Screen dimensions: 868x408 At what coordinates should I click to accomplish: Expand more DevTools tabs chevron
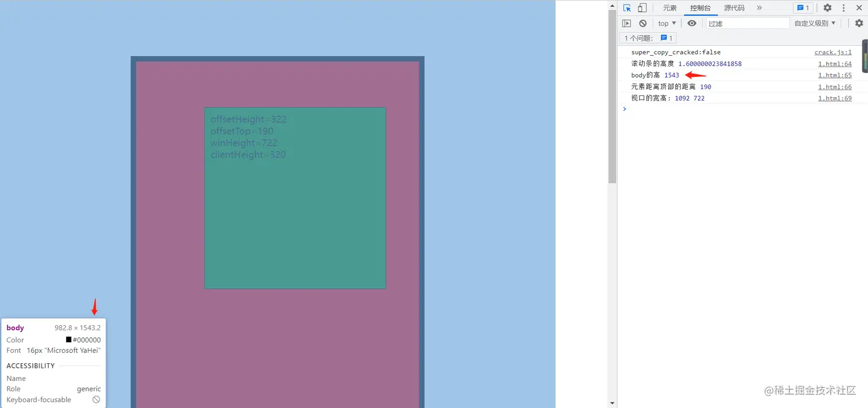(759, 8)
